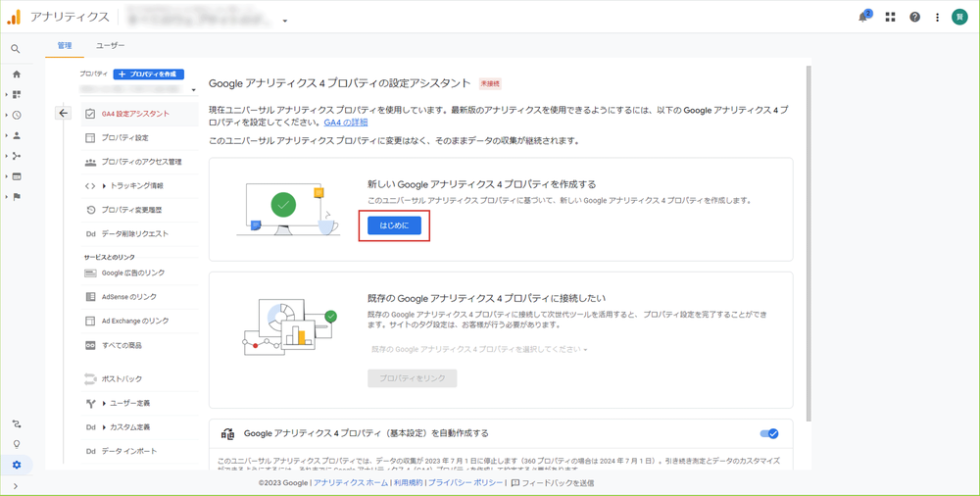Click the back arrow button
Image resolution: width=980 pixels, height=496 pixels.
63,113
